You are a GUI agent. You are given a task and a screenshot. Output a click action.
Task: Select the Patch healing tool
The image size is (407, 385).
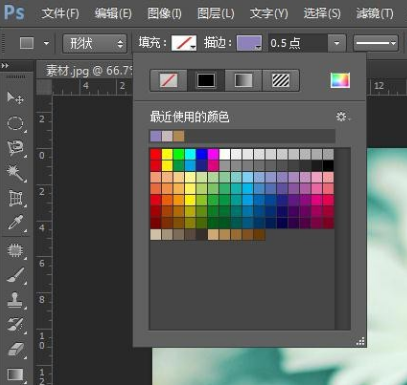tap(15, 251)
